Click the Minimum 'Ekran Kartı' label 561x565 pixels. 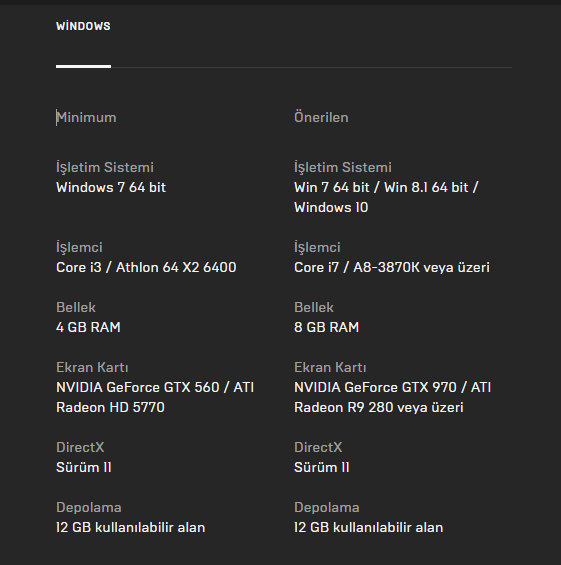pos(92,368)
